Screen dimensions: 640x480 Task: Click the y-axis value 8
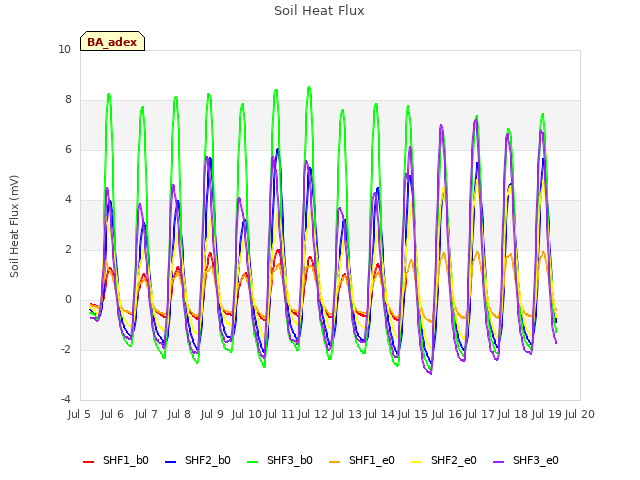point(68,100)
